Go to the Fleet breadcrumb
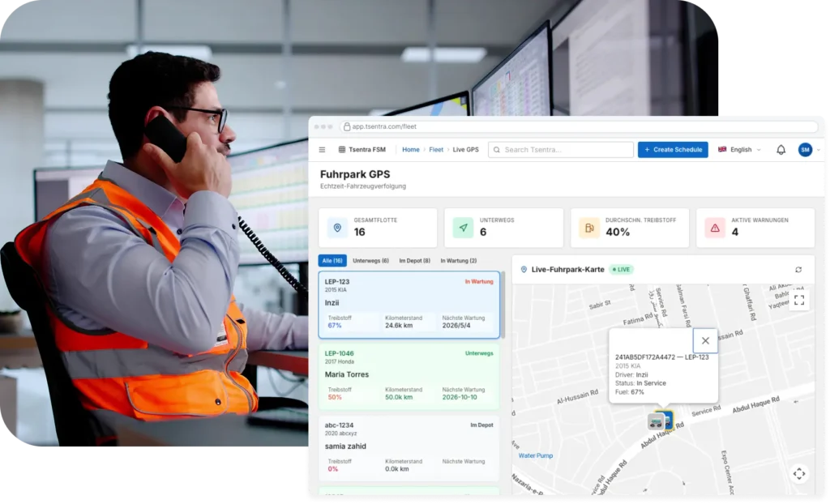Screen dimensions: 830x504 tap(436, 150)
